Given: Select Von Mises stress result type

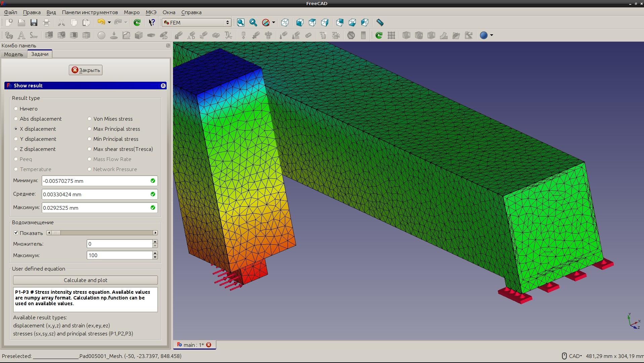Looking at the screenshot, I should 110,119.
